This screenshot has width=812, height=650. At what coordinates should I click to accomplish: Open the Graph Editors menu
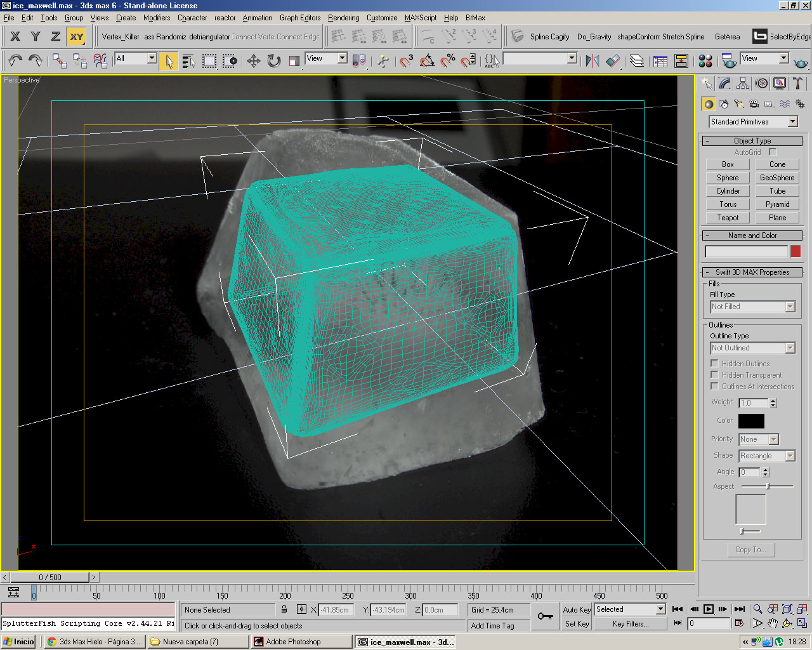(300, 18)
